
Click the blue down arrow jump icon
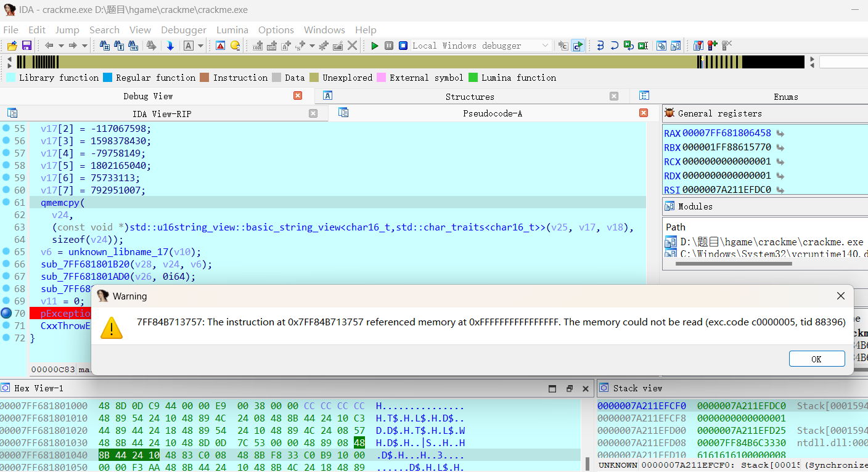pyautogui.click(x=170, y=46)
